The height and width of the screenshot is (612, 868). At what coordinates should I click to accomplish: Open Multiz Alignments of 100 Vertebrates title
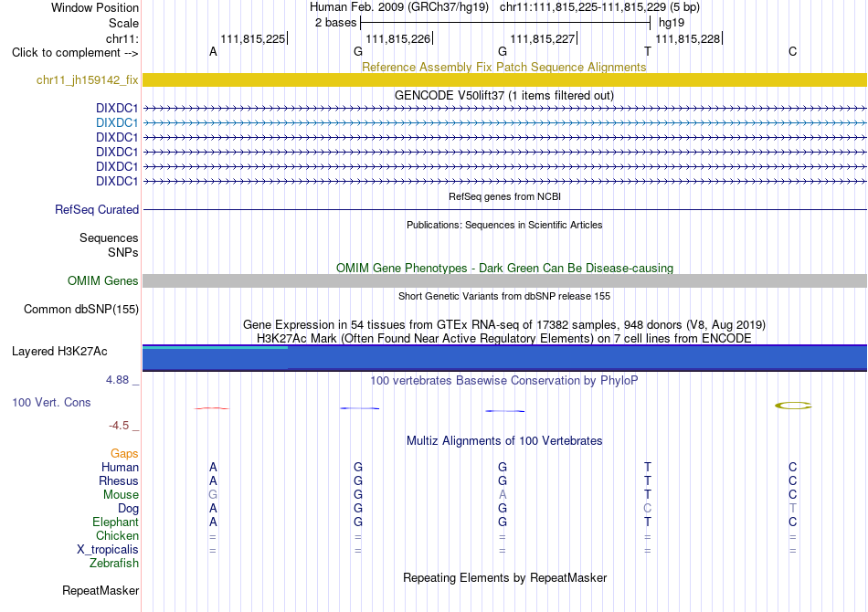click(x=504, y=440)
